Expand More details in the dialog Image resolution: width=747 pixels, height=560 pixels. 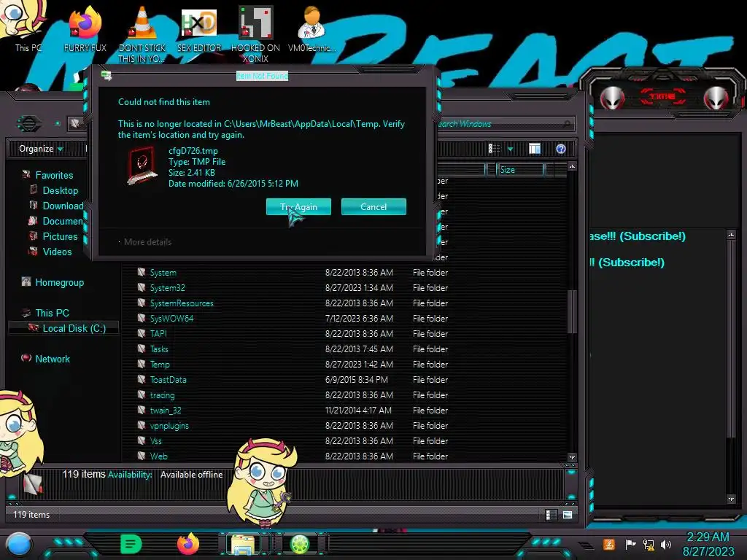coord(145,242)
